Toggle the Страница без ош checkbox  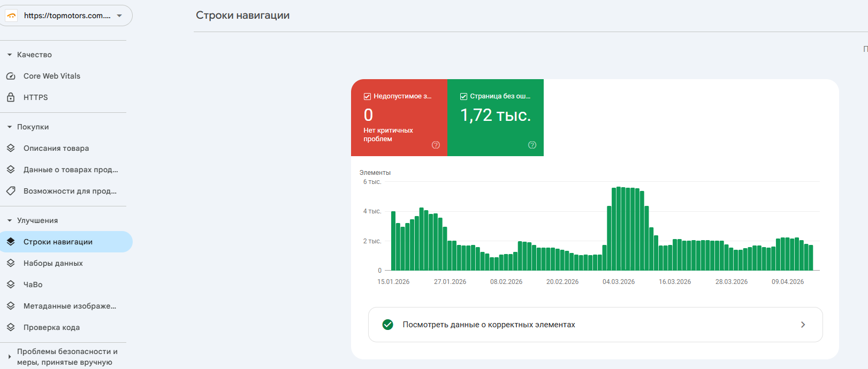pos(463,96)
